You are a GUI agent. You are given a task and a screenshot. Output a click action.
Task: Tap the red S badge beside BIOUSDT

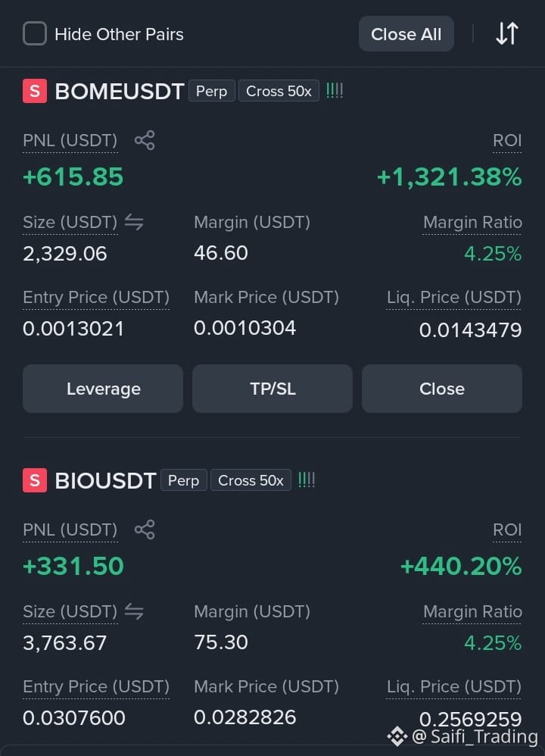tap(35, 480)
